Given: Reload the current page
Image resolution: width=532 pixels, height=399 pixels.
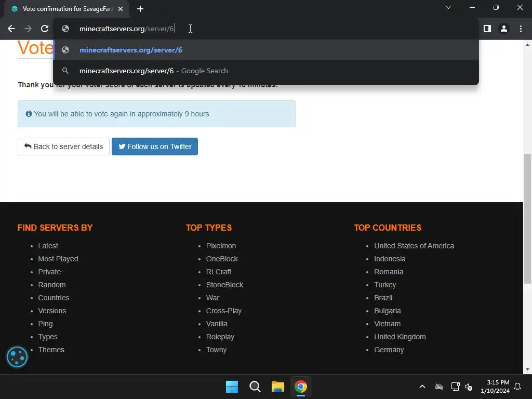Looking at the screenshot, I should pyautogui.click(x=45, y=29).
